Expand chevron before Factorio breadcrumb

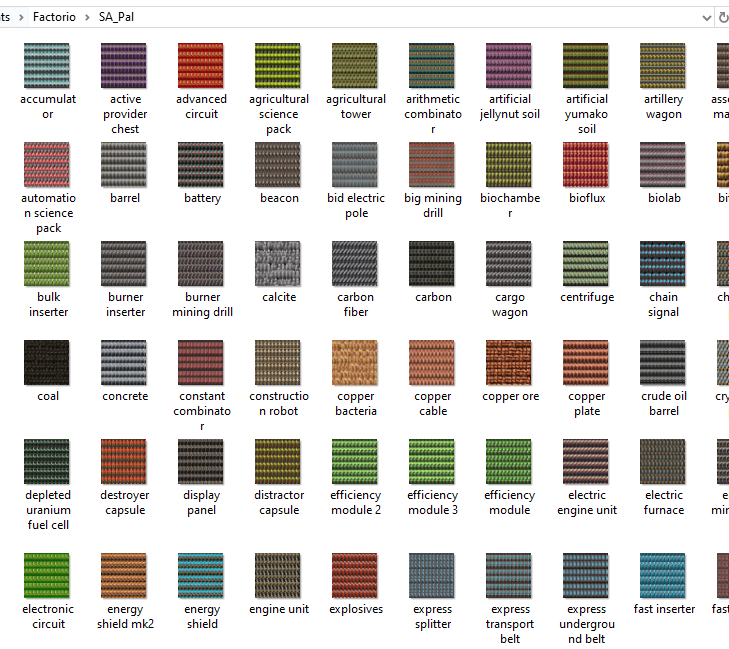click(21, 18)
